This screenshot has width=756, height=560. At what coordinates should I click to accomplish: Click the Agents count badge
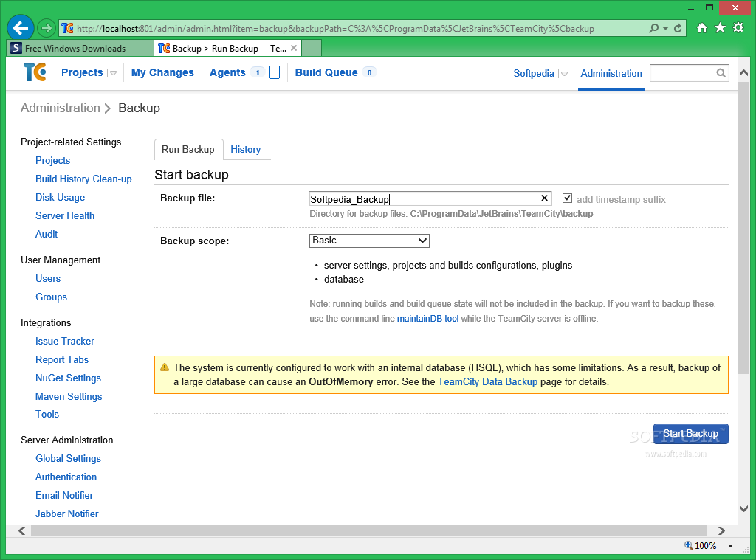(258, 72)
